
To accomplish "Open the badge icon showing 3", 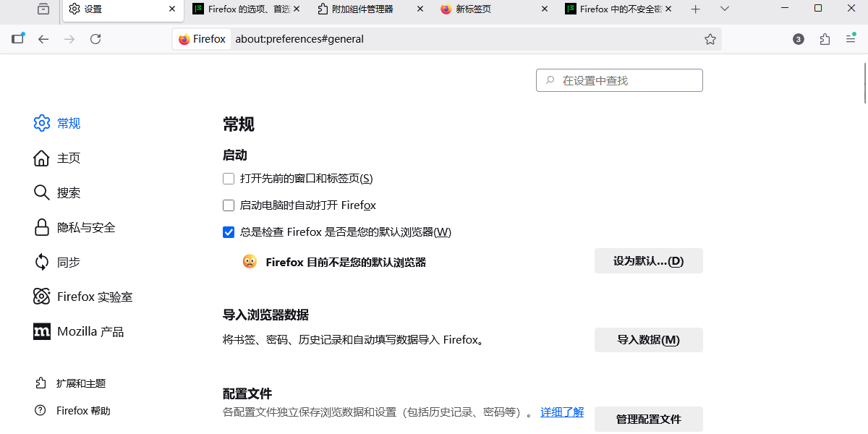I will pyautogui.click(x=799, y=39).
